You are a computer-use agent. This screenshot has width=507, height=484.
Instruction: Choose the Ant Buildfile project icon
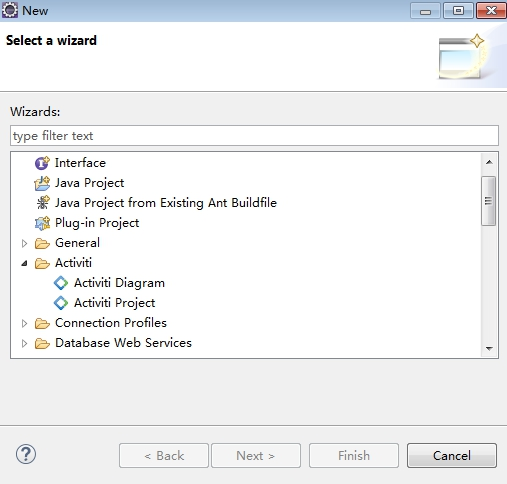(x=43, y=203)
